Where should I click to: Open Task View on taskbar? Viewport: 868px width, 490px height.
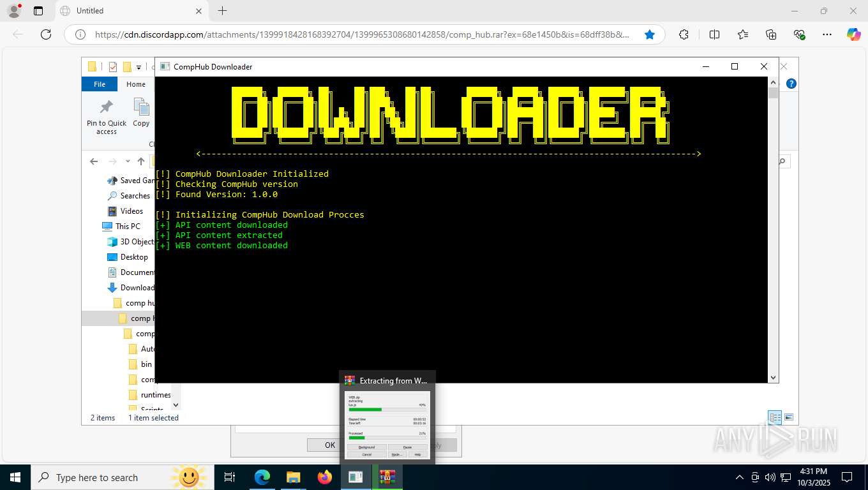point(230,477)
